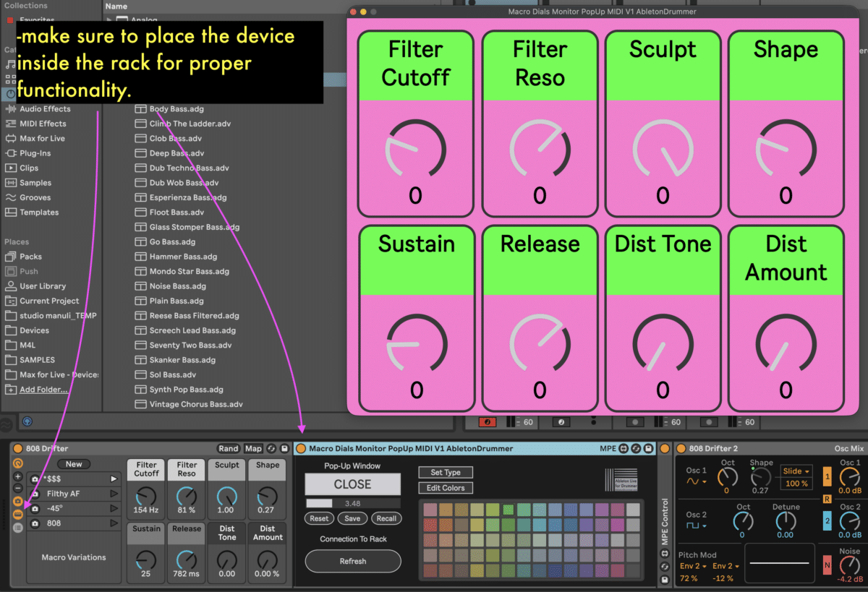Click the browser preview icon below the file list
The width and height of the screenshot is (868, 592).
tap(27, 421)
